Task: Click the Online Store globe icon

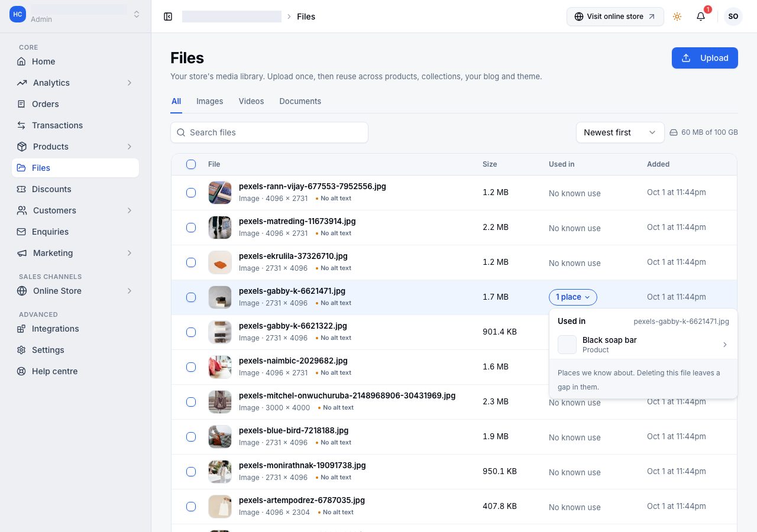Action: click(22, 291)
